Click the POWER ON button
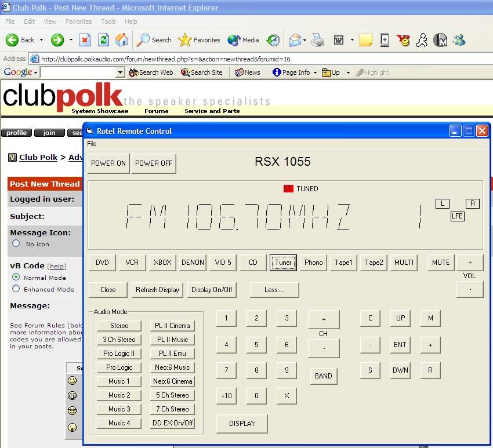This screenshot has width=493, height=448. pos(108,163)
